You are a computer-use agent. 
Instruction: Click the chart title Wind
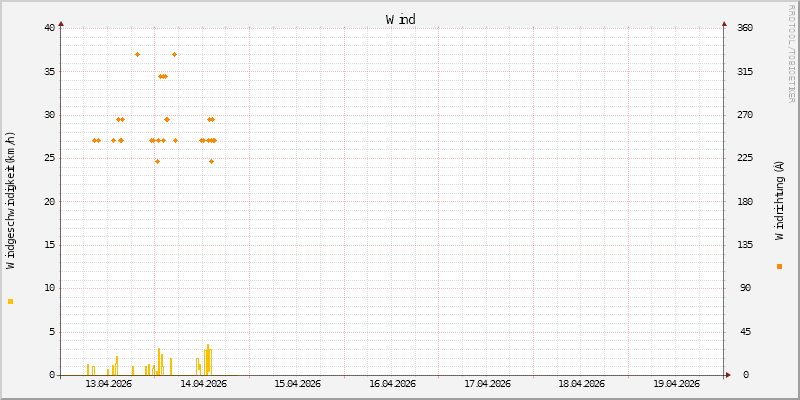(x=400, y=19)
